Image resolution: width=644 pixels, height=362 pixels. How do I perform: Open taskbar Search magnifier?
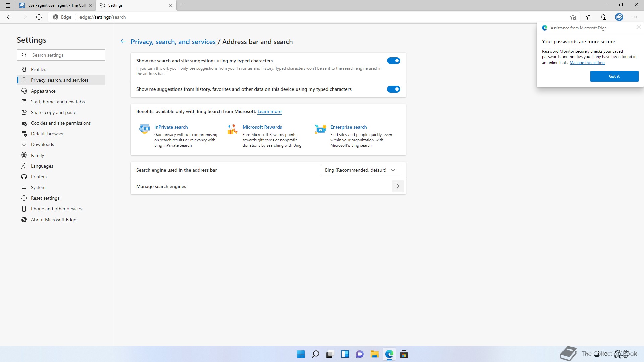click(x=316, y=354)
